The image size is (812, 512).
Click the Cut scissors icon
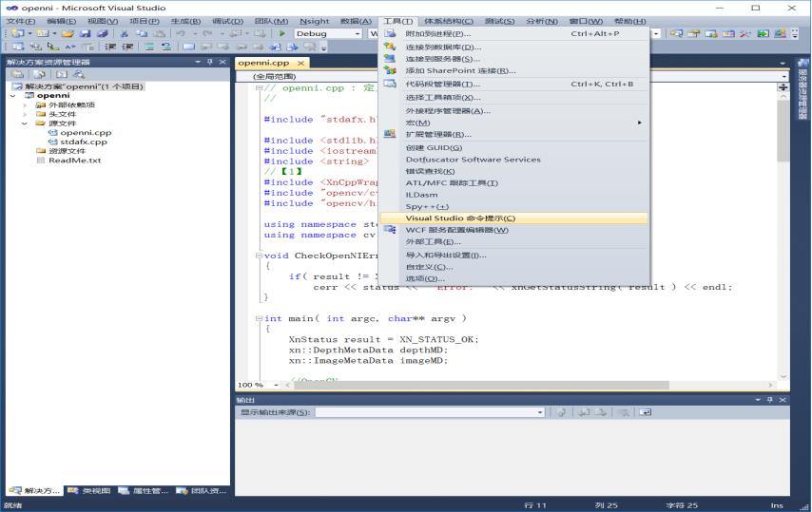124,33
